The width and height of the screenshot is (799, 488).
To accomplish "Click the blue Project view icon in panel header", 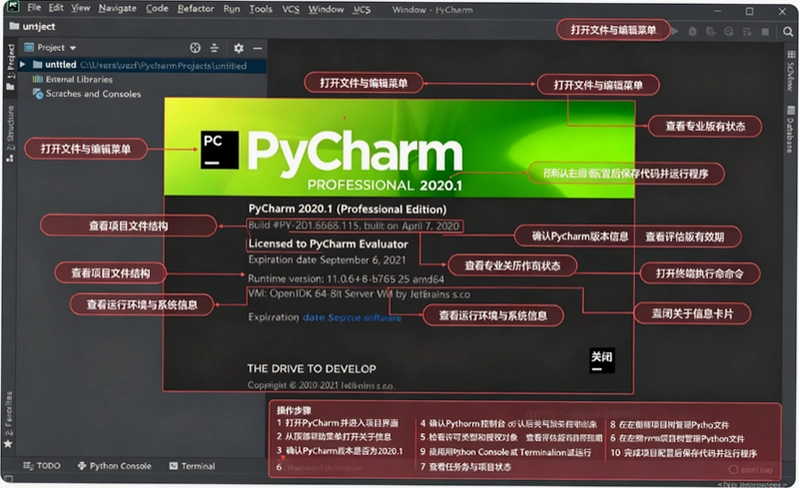I will pyautogui.click(x=29, y=47).
